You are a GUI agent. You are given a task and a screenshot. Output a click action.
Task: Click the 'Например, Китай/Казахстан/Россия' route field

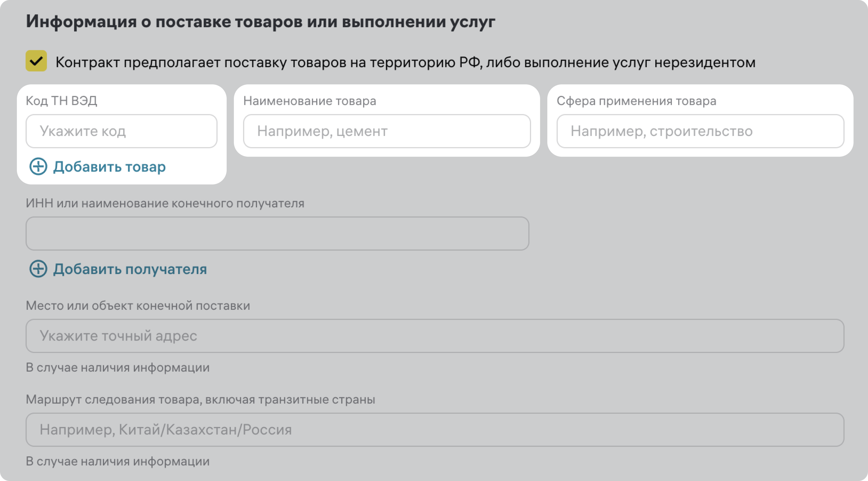pyautogui.click(x=435, y=430)
